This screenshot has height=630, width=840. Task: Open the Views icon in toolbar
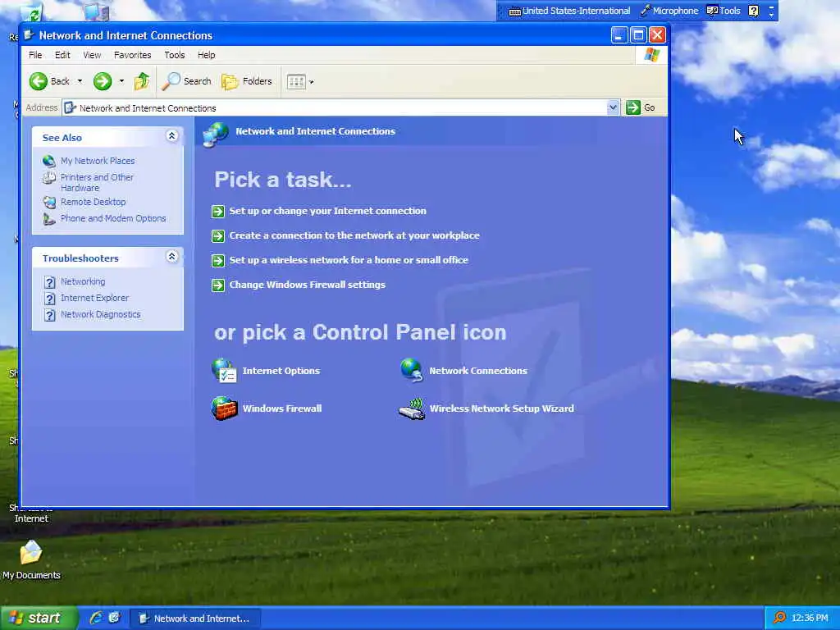(x=296, y=81)
